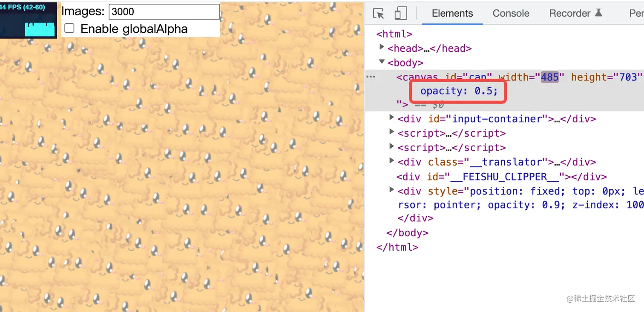
Task: Expand the position fixed div node
Action: 392,190
